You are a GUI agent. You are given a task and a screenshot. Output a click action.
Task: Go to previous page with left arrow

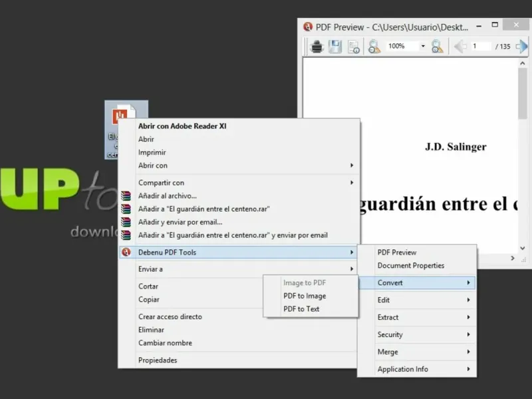(x=460, y=47)
